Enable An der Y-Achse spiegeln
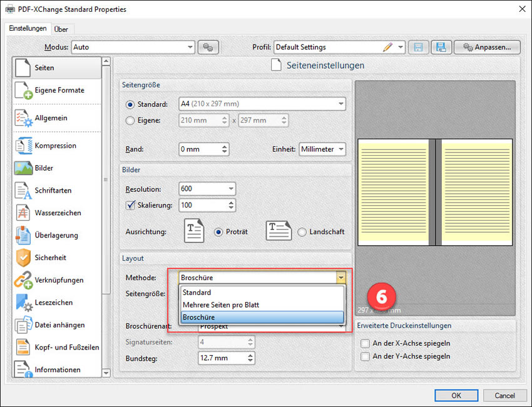The width and height of the screenshot is (532, 407). pyautogui.click(x=365, y=356)
